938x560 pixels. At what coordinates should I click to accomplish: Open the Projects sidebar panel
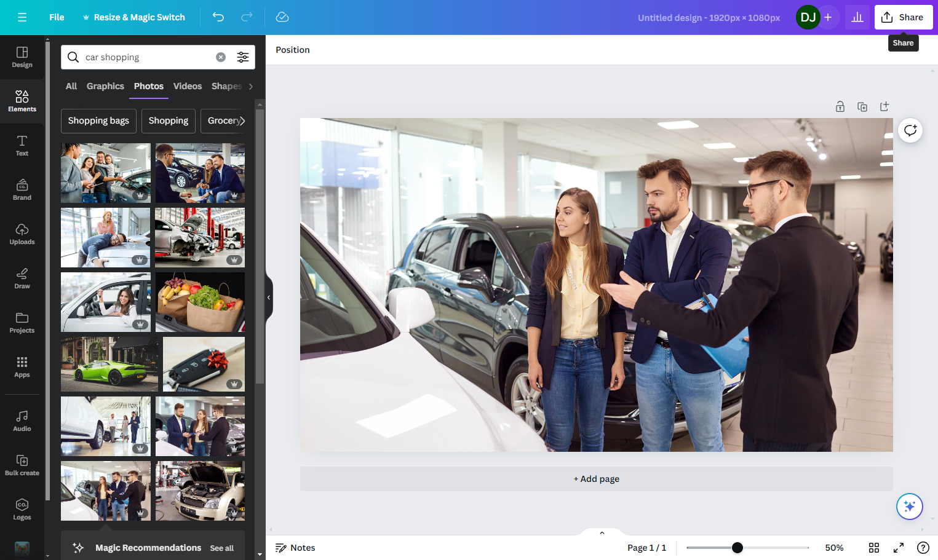pyautogui.click(x=22, y=323)
